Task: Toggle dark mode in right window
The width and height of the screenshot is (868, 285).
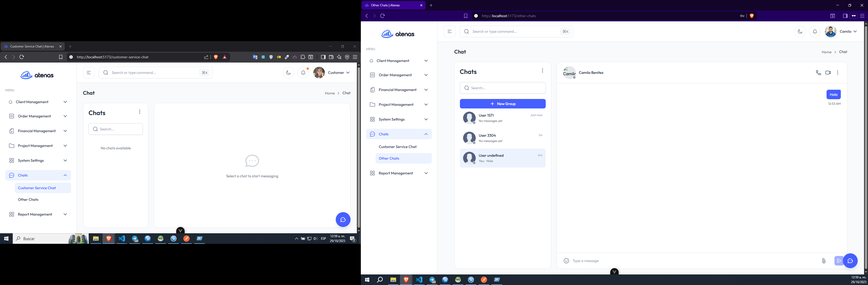Action: 800,32
